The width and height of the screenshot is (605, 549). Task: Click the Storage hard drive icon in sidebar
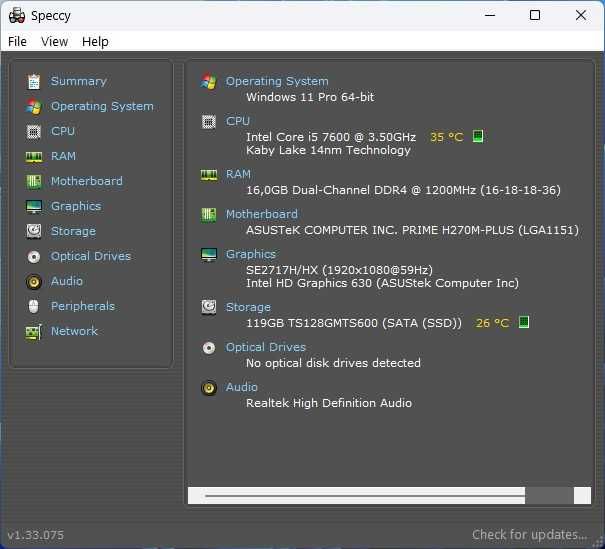click(34, 231)
